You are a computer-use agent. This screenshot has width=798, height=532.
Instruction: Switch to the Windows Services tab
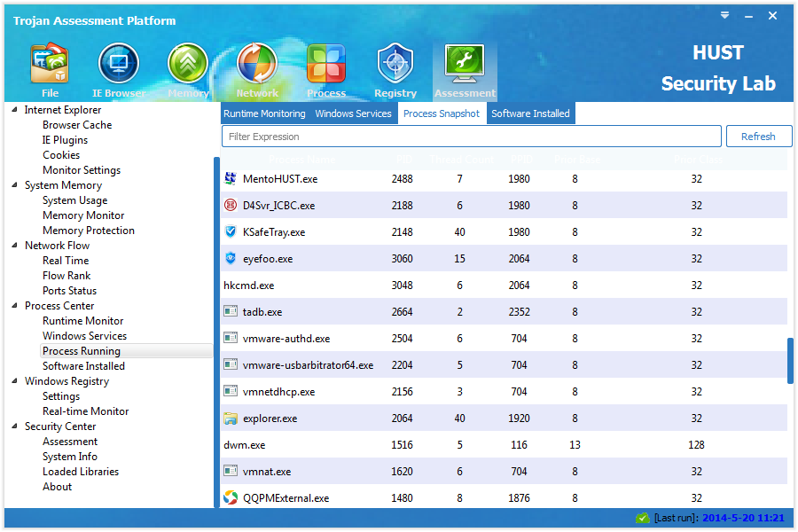[353, 113]
